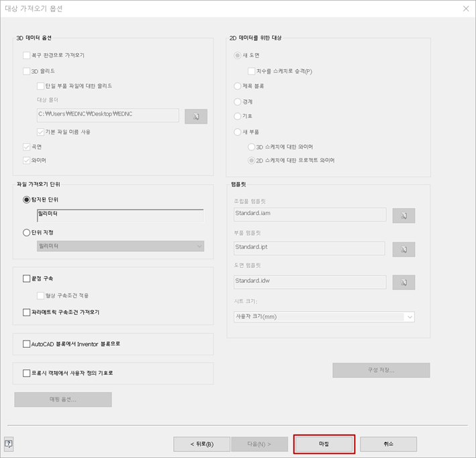This screenshot has width=476, height=458.
Task: Click the Standard.idw drawing template field
Action: (310, 282)
